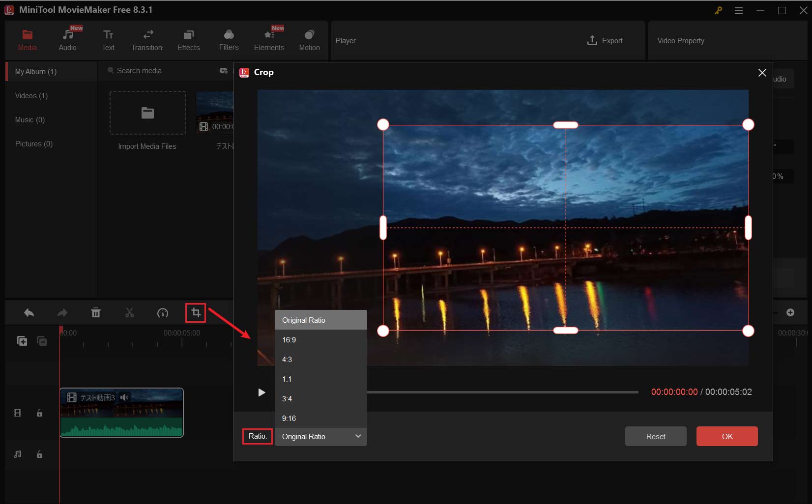Toggle the video track lock
This screenshot has width=812, height=504.
point(39,413)
